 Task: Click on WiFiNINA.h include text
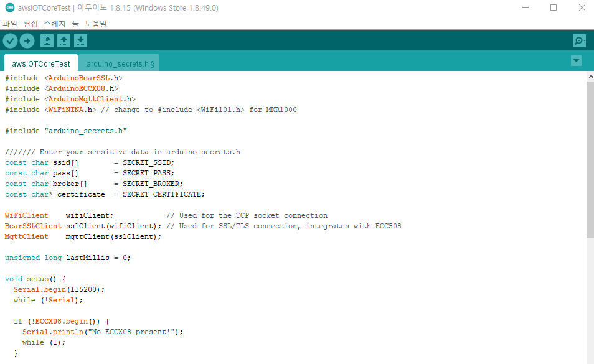tap(70, 110)
